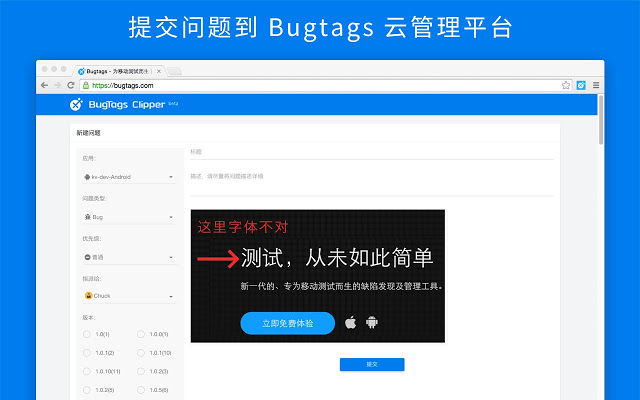The height and width of the screenshot is (400, 640).
Task: Open the Bugtags Clipper extension icon
Action: pyautogui.click(x=581, y=85)
